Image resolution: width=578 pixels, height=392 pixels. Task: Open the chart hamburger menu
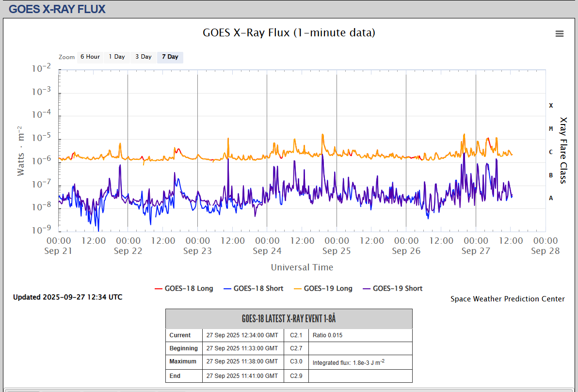pos(560,33)
